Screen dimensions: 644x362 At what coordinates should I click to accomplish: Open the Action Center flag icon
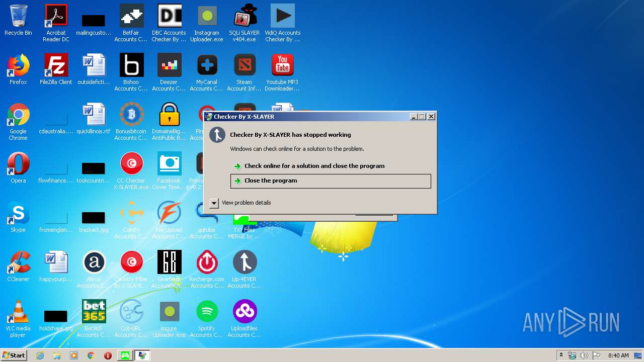point(596,355)
